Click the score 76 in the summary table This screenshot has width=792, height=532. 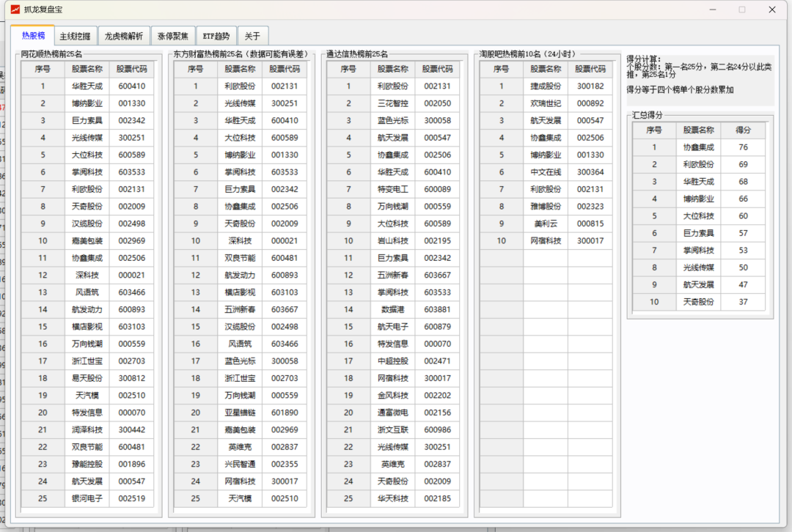(744, 147)
